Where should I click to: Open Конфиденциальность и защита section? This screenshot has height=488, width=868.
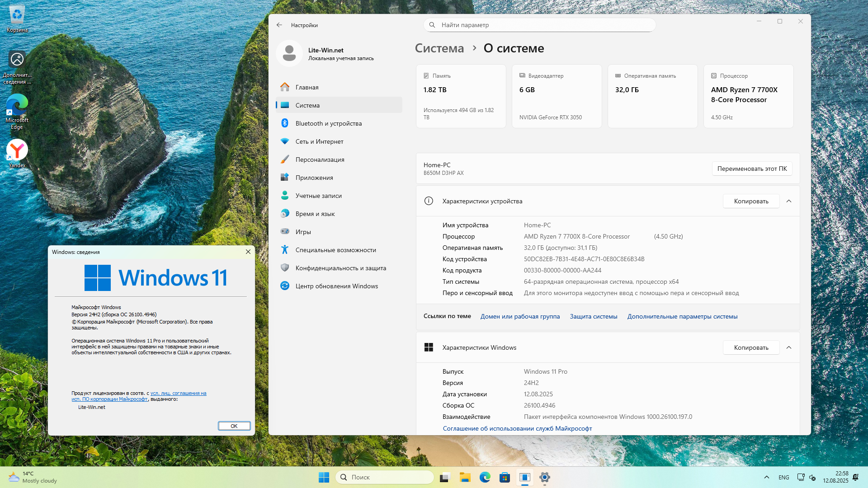pos(340,268)
